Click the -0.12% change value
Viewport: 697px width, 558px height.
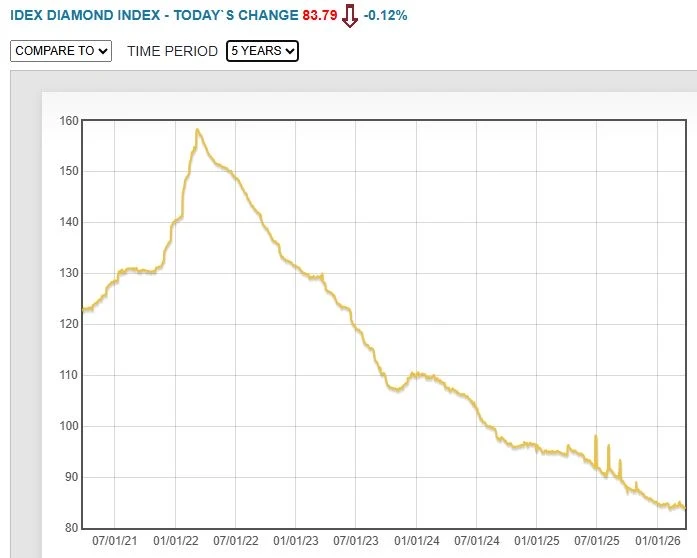click(385, 15)
